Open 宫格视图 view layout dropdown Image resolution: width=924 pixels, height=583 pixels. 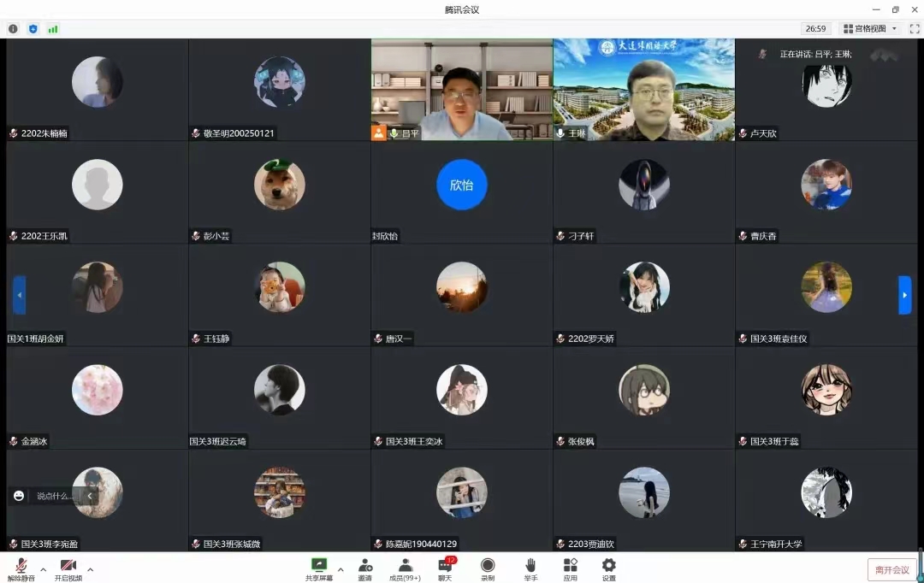click(870, 28)
